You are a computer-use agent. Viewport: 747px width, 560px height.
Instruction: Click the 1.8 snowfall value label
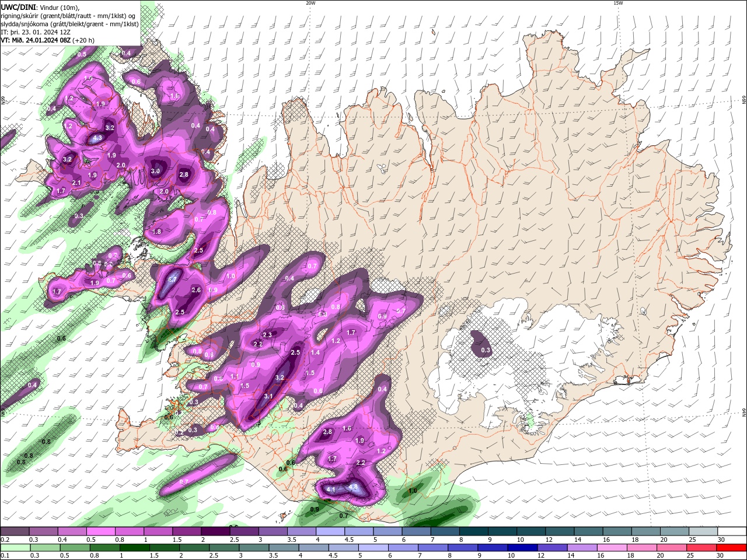(x=156, y=232)
